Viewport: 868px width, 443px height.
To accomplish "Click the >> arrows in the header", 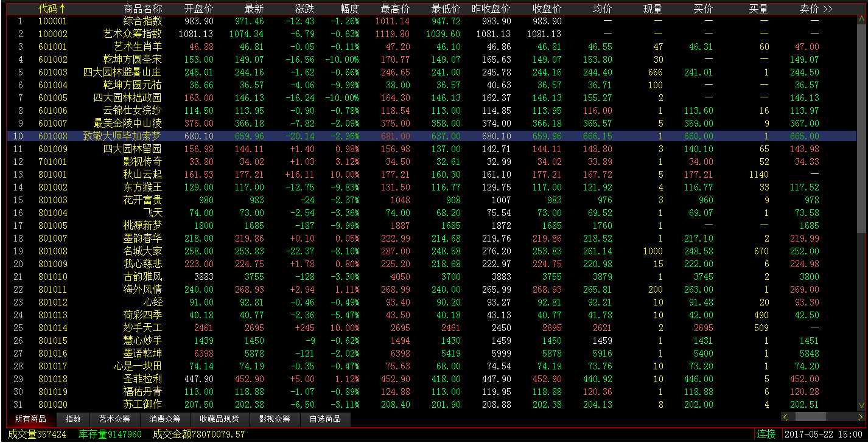I will point(827,9).
